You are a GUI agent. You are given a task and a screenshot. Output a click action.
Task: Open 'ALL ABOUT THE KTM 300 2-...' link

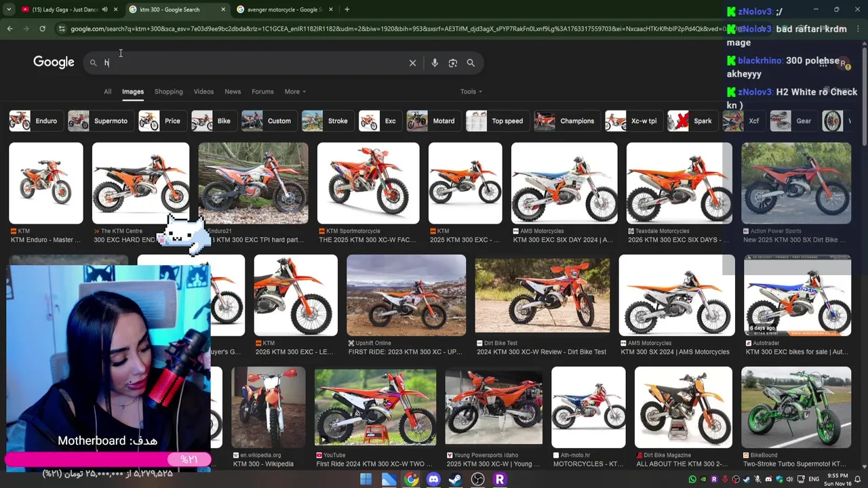click(x=682, y=464)
